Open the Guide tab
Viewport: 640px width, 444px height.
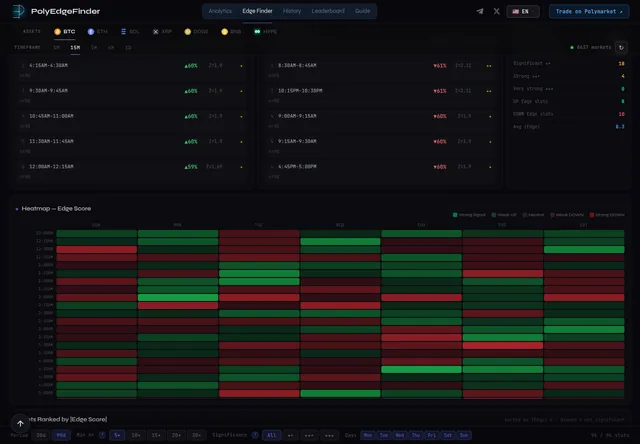[x=362, y=11]
